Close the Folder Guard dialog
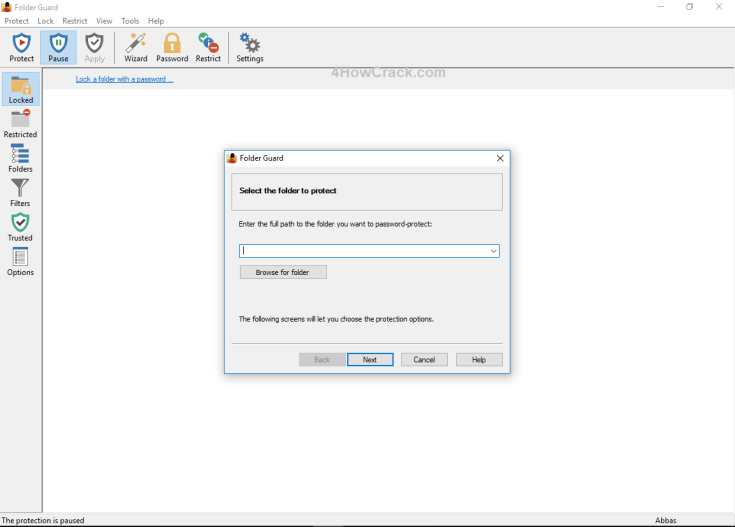This screenshot has width=735, height=527. pyautogui.click(x=500, y=158)
